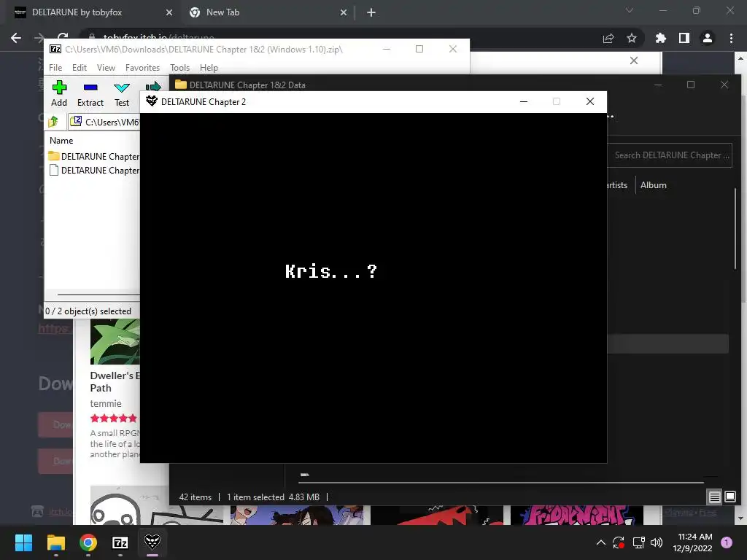Open the Chrome profile avatar icon
The image size is (747, 560).
coord(708,38)
